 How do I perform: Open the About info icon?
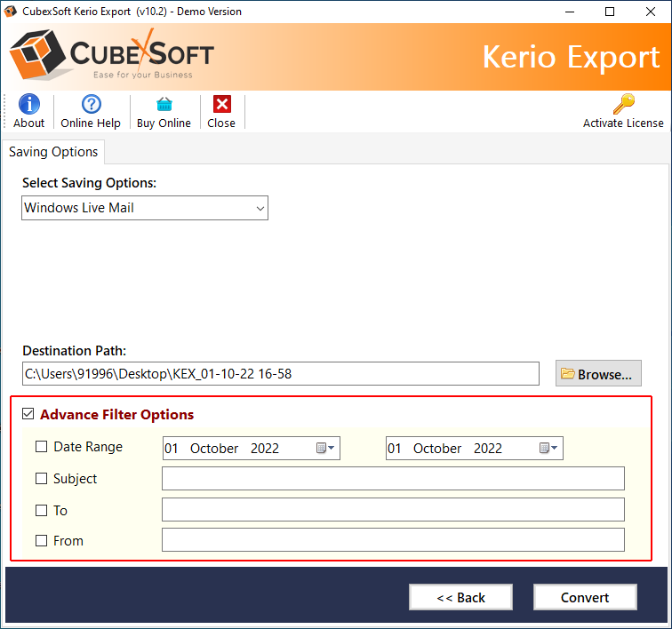point(29,104)
